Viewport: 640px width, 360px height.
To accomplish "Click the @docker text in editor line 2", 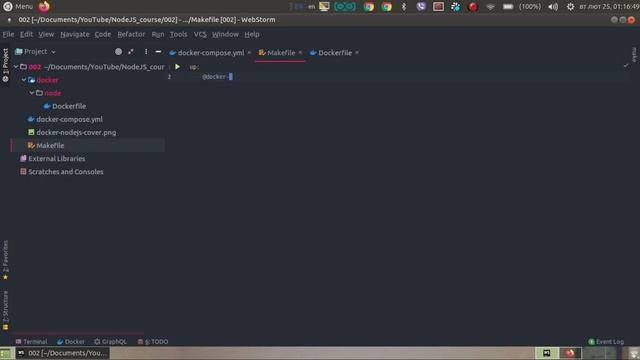I will (213, 77).
